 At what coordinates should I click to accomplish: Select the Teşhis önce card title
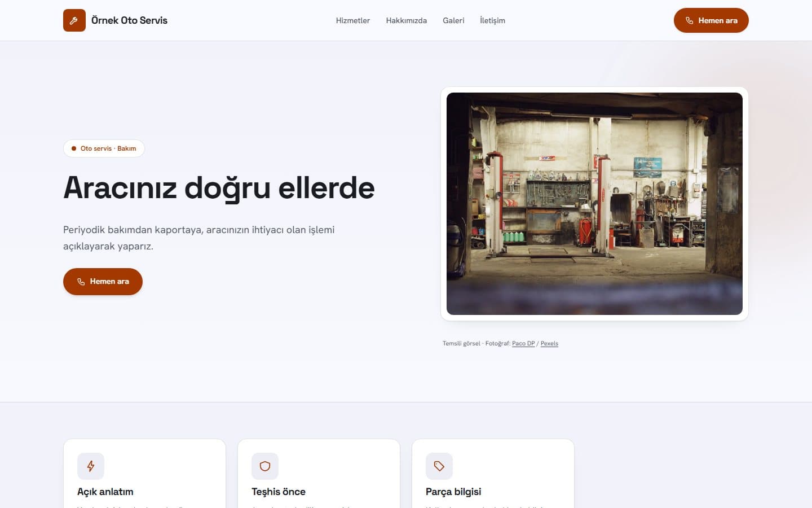(279, 492)
